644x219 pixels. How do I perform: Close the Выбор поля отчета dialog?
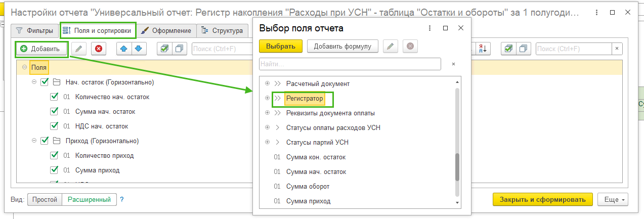(x=461, y=28)
